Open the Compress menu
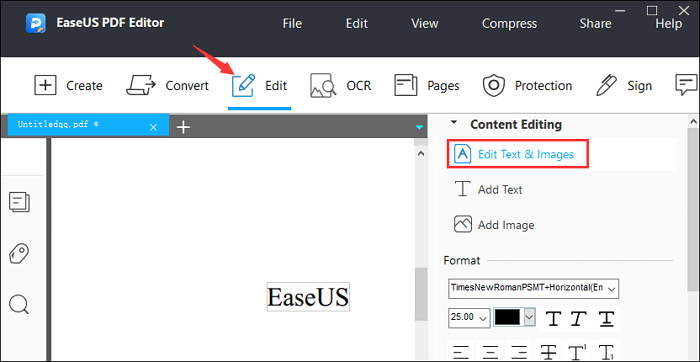The image size is (700, 362). 509,23
